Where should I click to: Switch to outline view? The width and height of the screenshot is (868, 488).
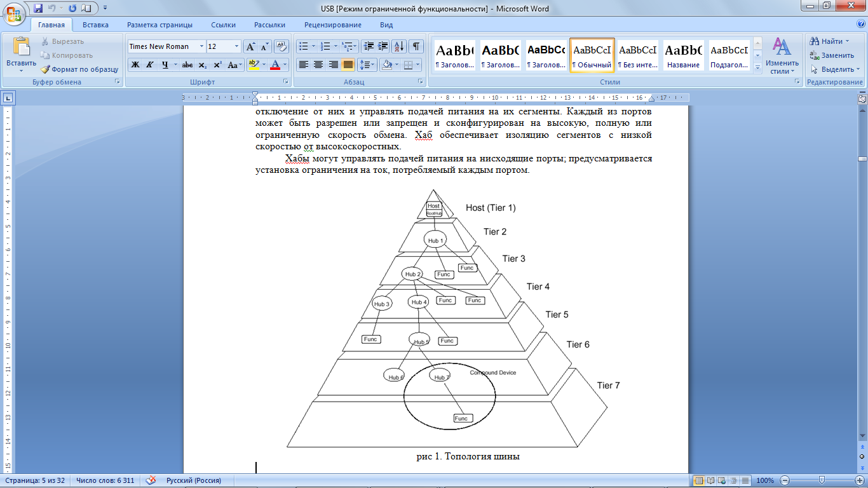tap(734, 480)
